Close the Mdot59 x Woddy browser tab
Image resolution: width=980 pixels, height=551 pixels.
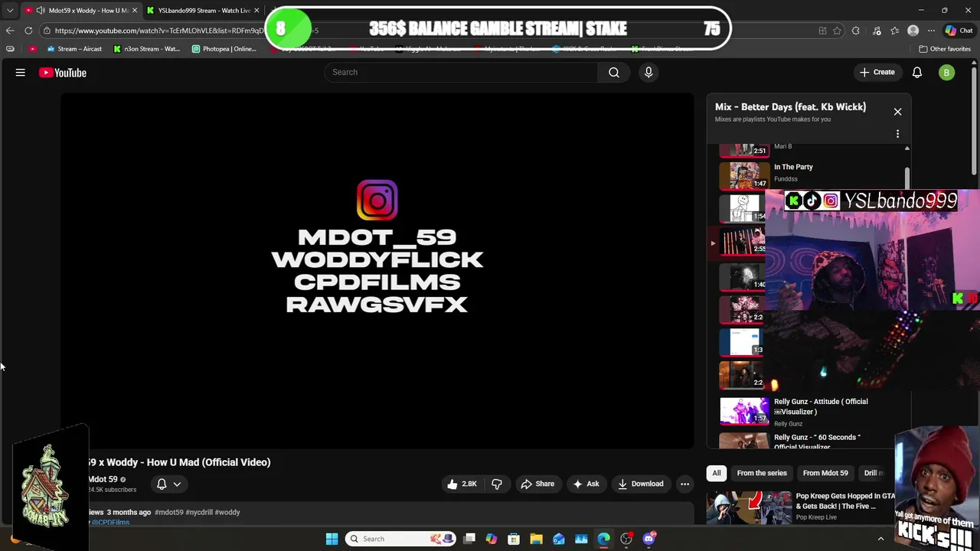pos(135,10)
